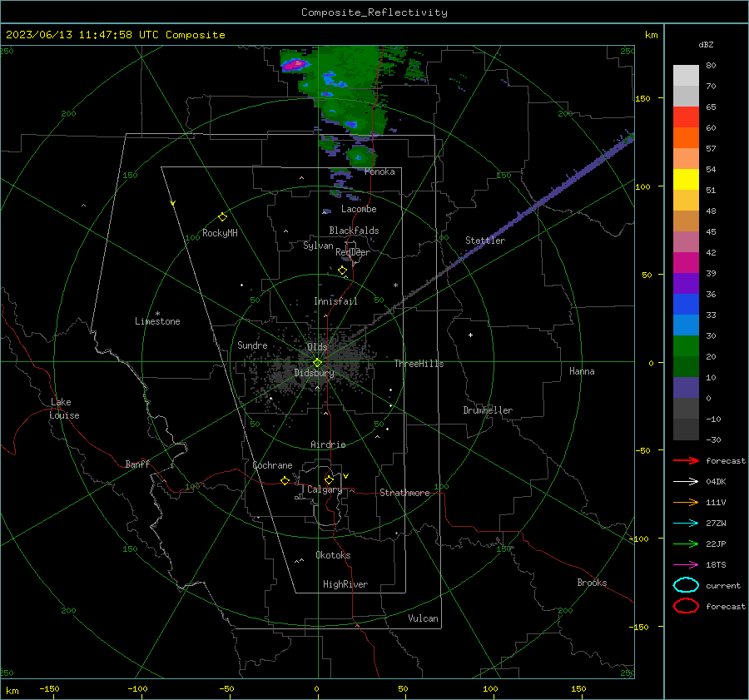The width and height of the screenshot is (749, 700).
Task: Click the Vulcan label
Action: [423, 618]
